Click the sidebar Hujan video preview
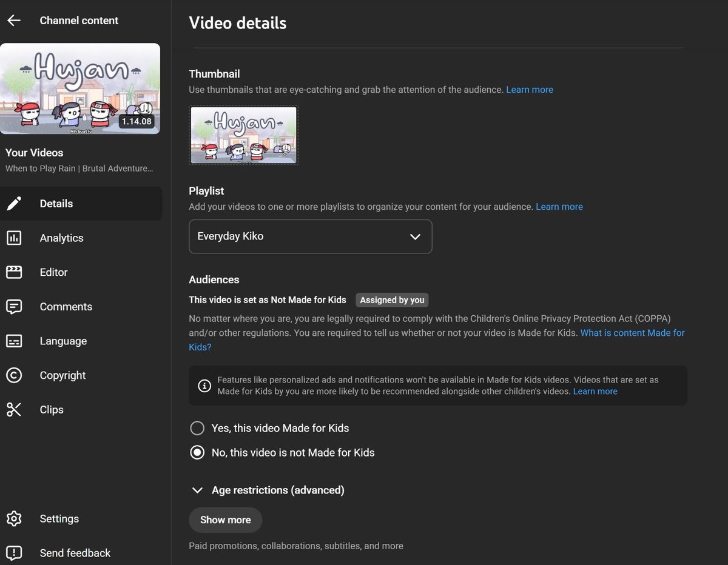Viewport: 728px width, 565px height. click(x=80, y=89)
